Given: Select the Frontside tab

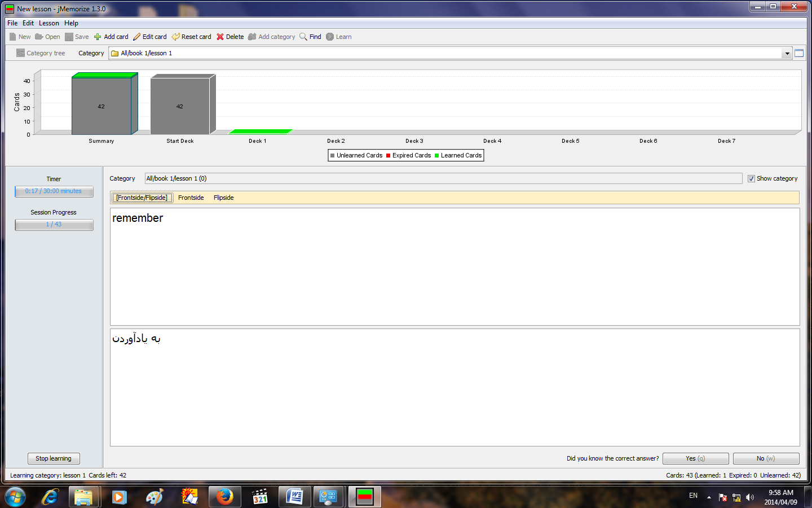Looking at the screenshot, I should pyautogui.click(x=191, y=198).
